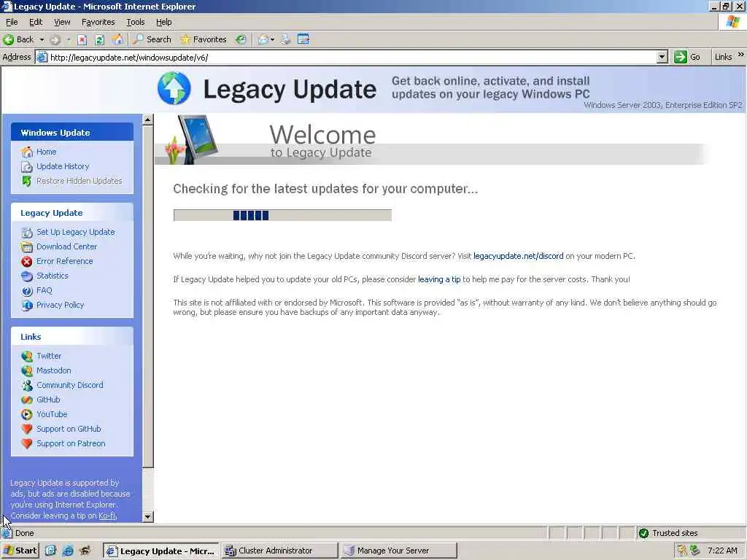Click the system tray clock
The width and height of the screenshot is (747, 560).
pos(722,551)
